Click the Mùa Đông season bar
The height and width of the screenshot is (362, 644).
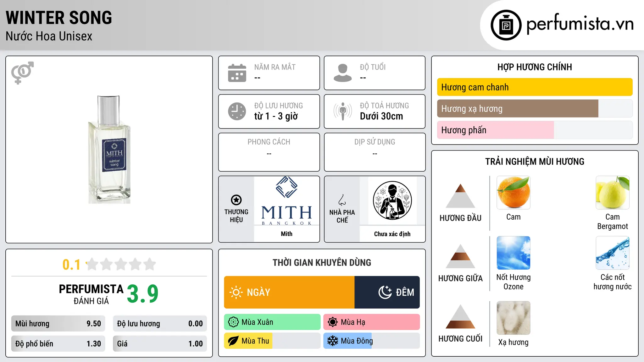[x=372, y=341]
